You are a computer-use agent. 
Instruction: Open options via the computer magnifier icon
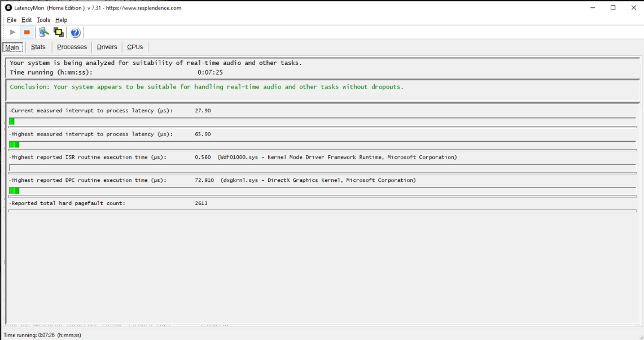click(43, 33)
